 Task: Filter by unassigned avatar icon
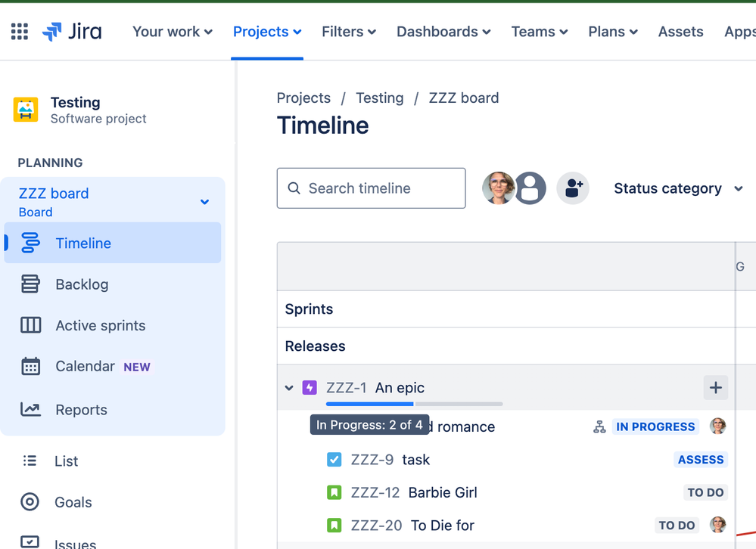pos(530,188)
